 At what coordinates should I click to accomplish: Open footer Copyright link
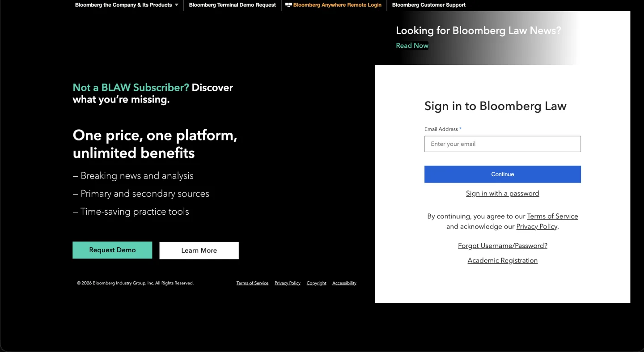[x=316, y=283]
